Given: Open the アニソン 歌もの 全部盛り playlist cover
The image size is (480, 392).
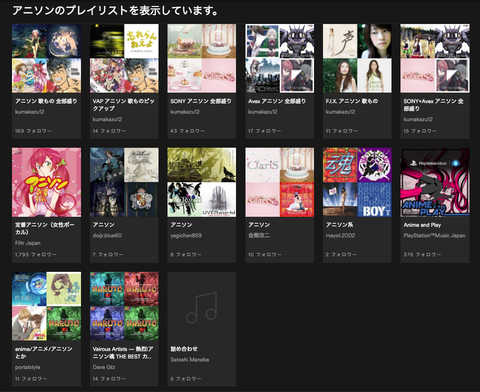Looking at the screenshot, I should click(46, 58).
